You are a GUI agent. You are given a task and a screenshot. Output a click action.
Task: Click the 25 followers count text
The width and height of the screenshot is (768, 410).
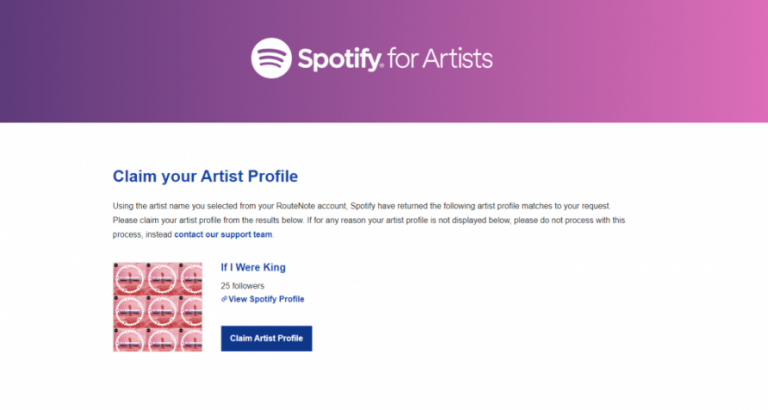pyautogui.click(x=242, y=286)
